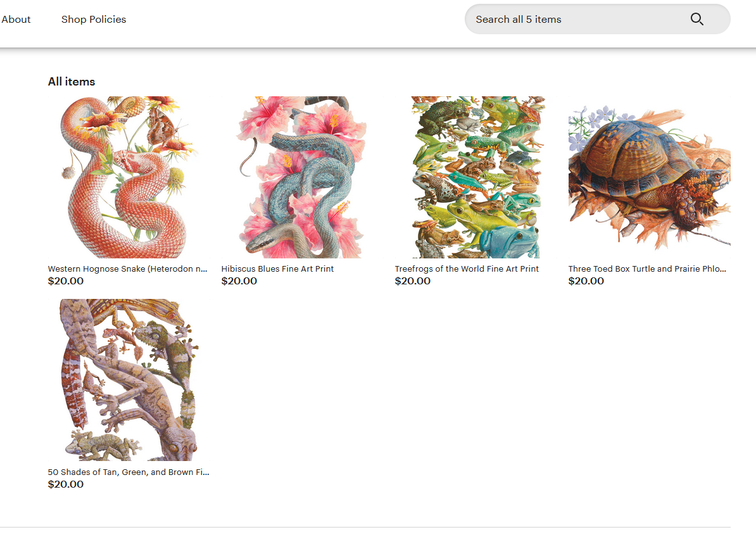Click 'Hibiscus Blues Fine Art Print' title
The width and height of the screenshot is (756, 544).
(277, 269)
